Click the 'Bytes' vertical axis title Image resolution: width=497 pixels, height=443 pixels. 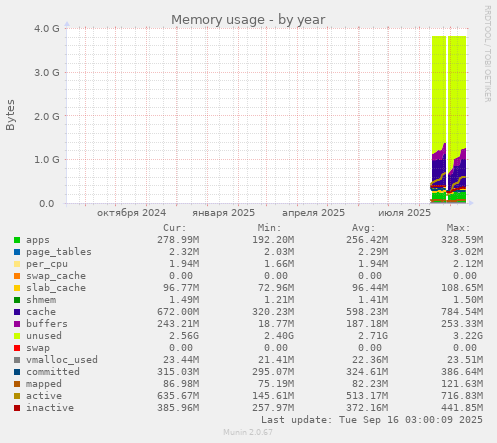(10, 115)
